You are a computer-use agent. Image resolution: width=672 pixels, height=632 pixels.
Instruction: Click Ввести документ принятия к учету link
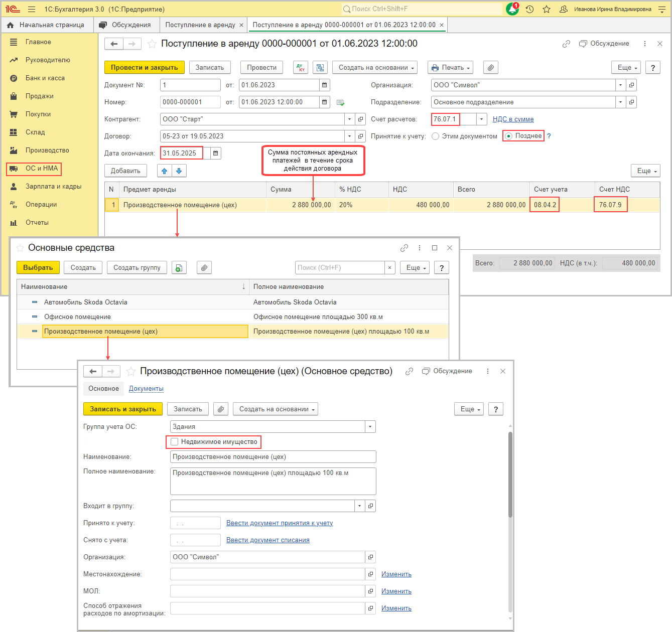(280, 523)
